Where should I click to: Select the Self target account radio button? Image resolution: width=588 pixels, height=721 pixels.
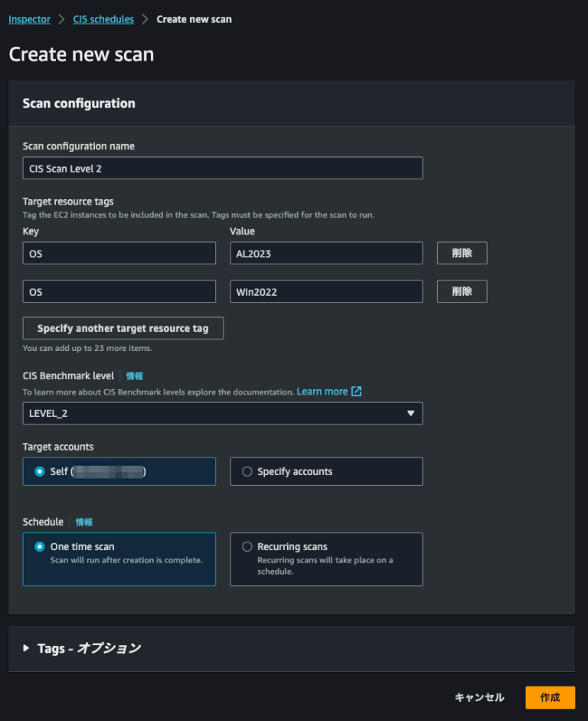coord(39,471)
